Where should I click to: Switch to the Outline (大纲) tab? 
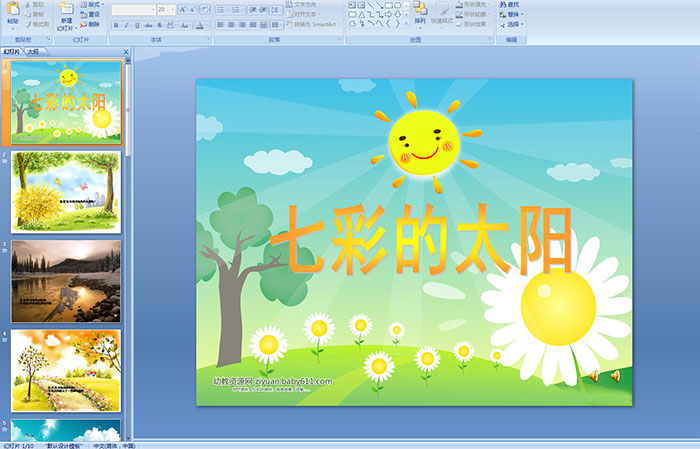click(x=34, y=51)
